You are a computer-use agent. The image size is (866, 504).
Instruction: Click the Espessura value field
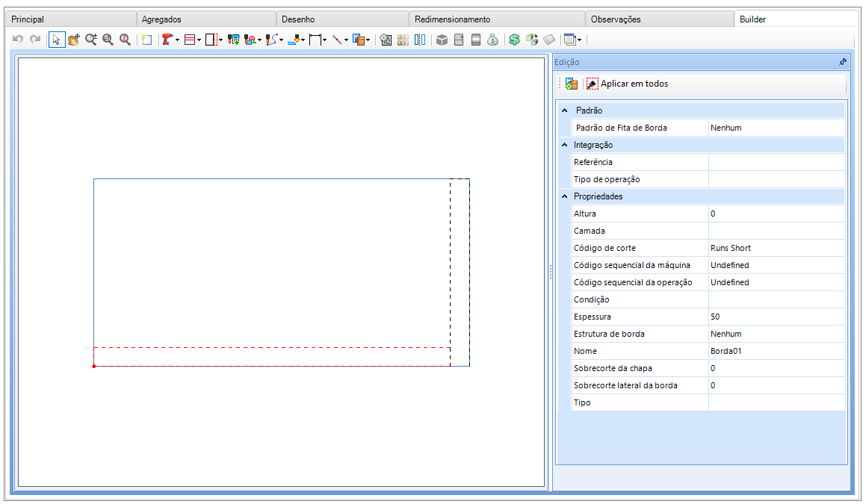pos(776,317)
